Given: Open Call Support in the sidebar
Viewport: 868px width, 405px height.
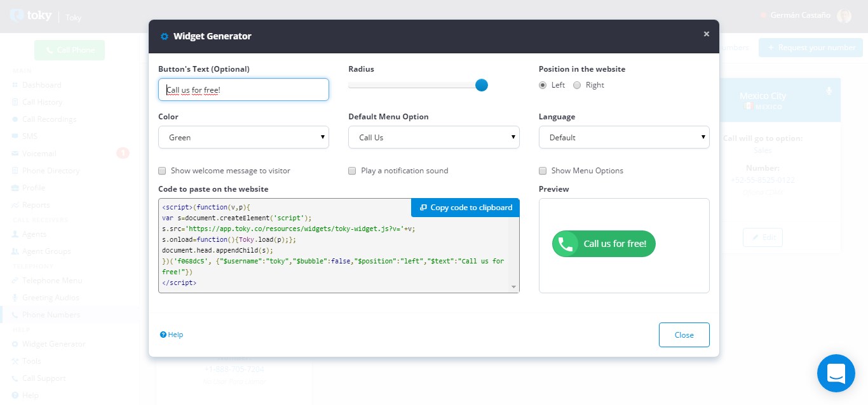Looking at the screenshot, I should 44,378.
